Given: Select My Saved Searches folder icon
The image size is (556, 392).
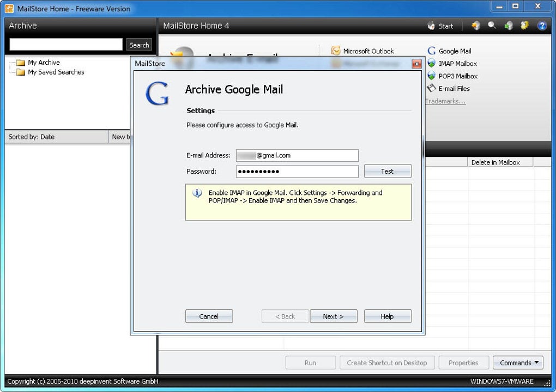Looking at the screenshot, I should coord(21,72).
